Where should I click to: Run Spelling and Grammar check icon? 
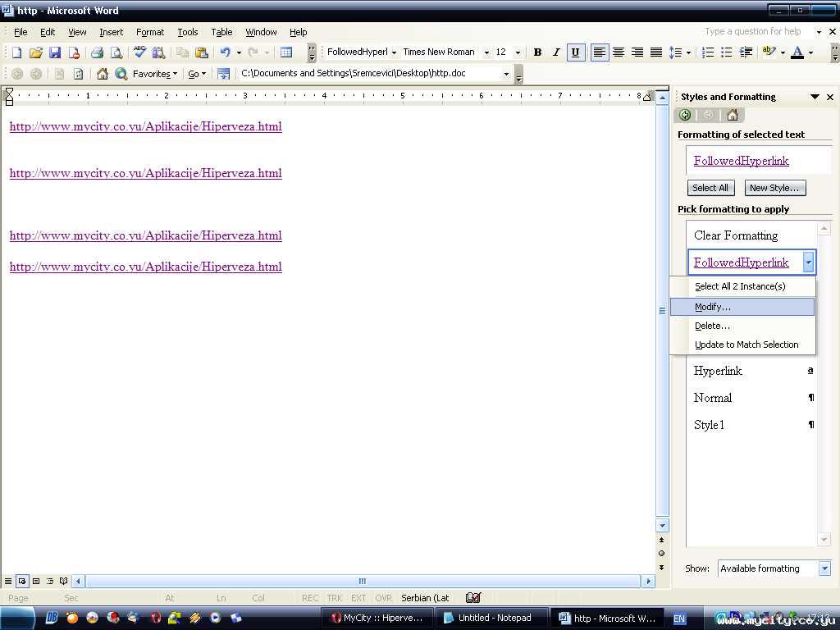[140, 52]
